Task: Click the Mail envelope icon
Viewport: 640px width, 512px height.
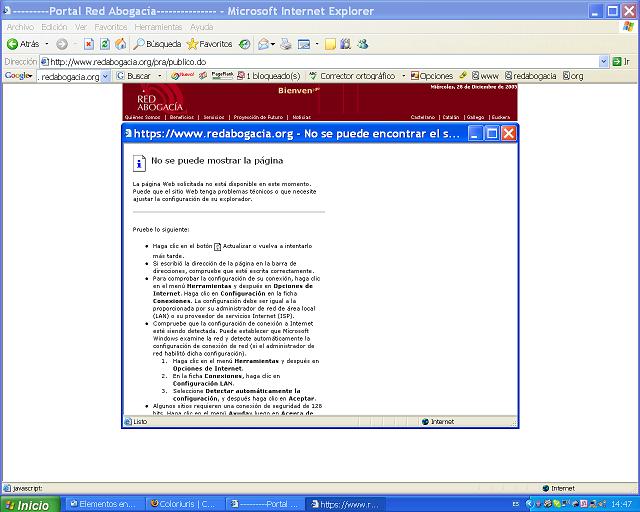Action: tap(264, 44)
